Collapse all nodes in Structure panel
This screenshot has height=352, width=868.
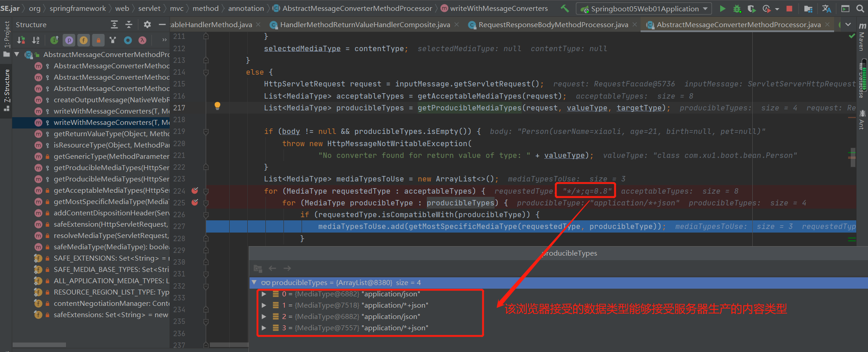tap(129, 24)
